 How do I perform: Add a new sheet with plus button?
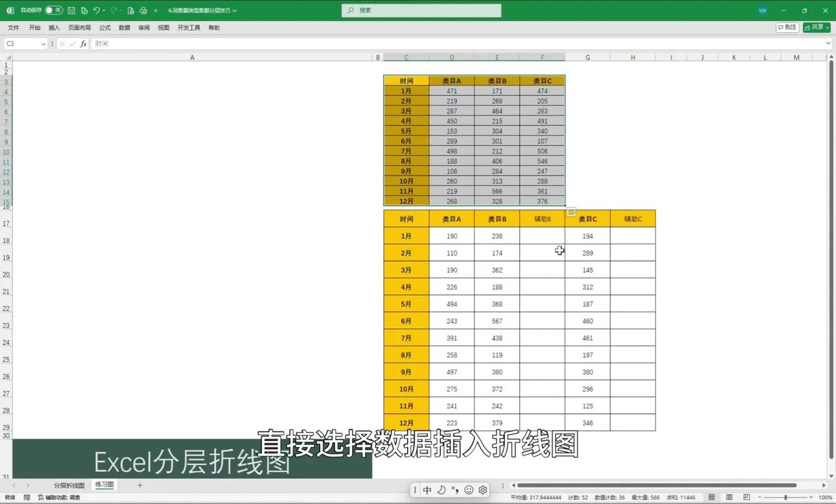(x=140, y=485)
